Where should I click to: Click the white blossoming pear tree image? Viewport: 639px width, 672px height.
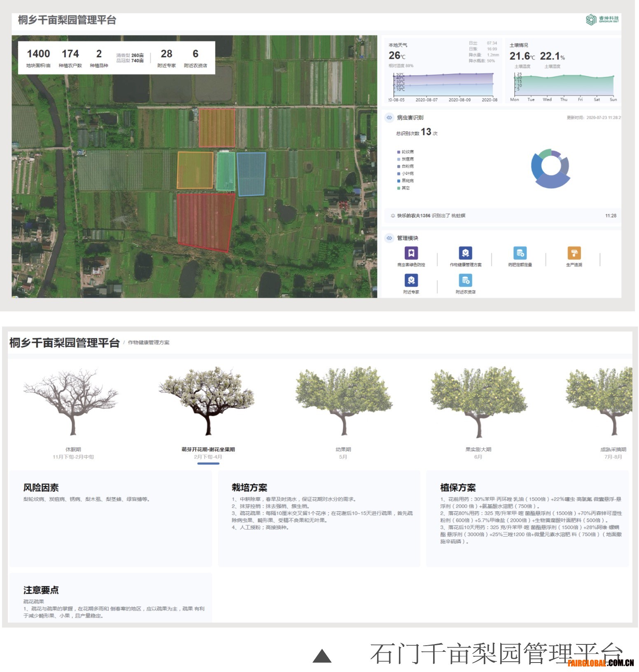207,401
